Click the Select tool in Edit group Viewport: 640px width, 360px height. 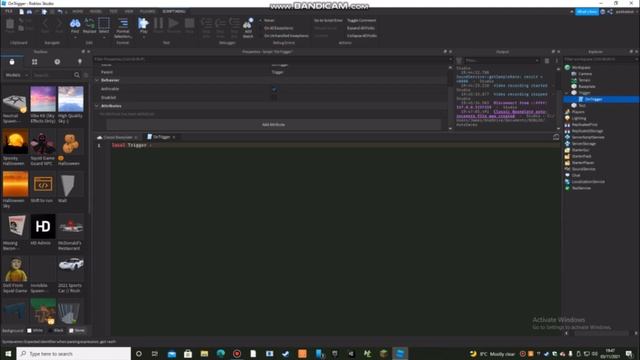[x=104, y=25]
